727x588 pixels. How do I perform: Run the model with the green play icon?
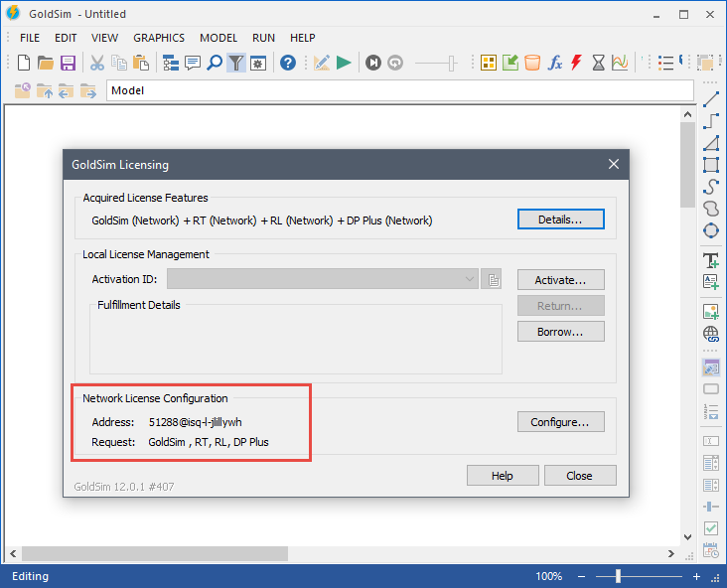(x=344, y=63)
